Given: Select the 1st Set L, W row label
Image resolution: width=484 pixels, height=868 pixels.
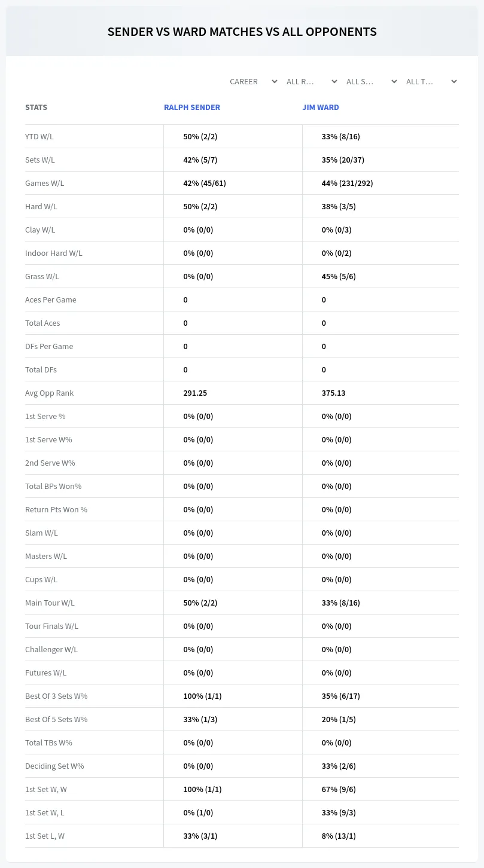Looking at the screenshot, I should click(45, 836).
